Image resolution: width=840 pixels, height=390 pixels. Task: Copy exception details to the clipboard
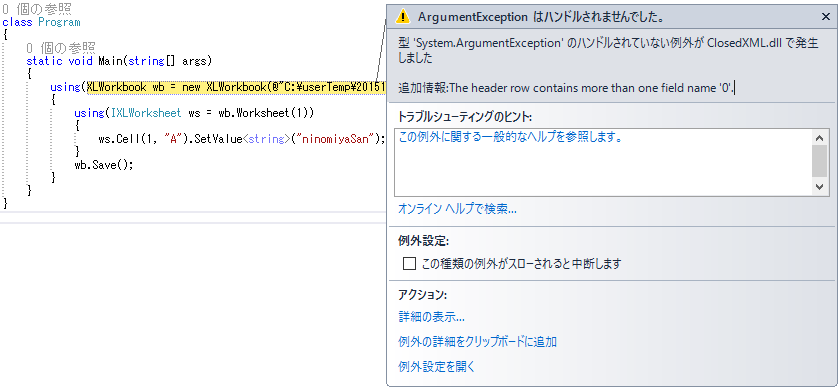click(477, 342)
